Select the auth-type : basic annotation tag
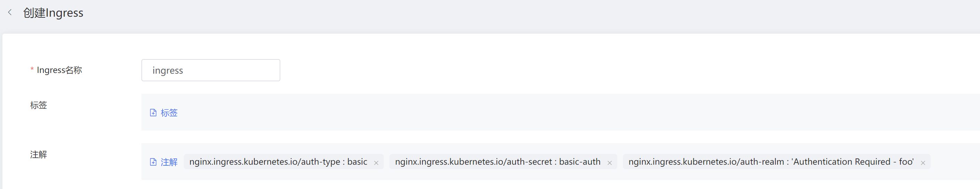 click(278, 162)
